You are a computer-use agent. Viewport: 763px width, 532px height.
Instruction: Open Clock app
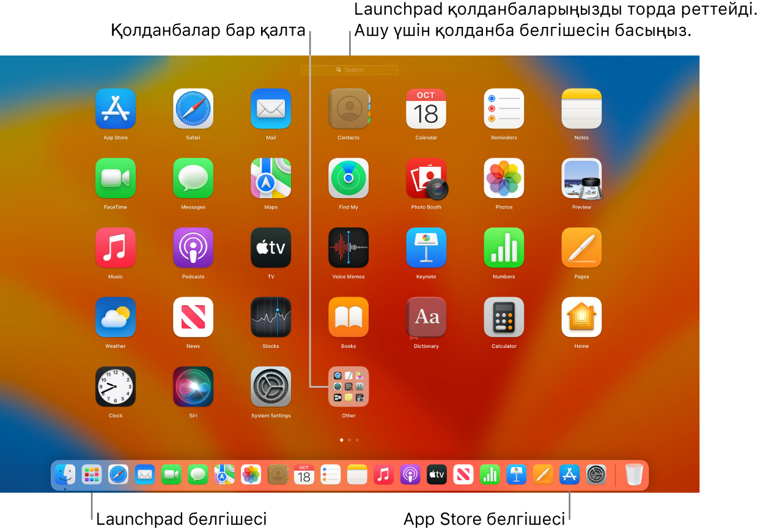(116, 386)
